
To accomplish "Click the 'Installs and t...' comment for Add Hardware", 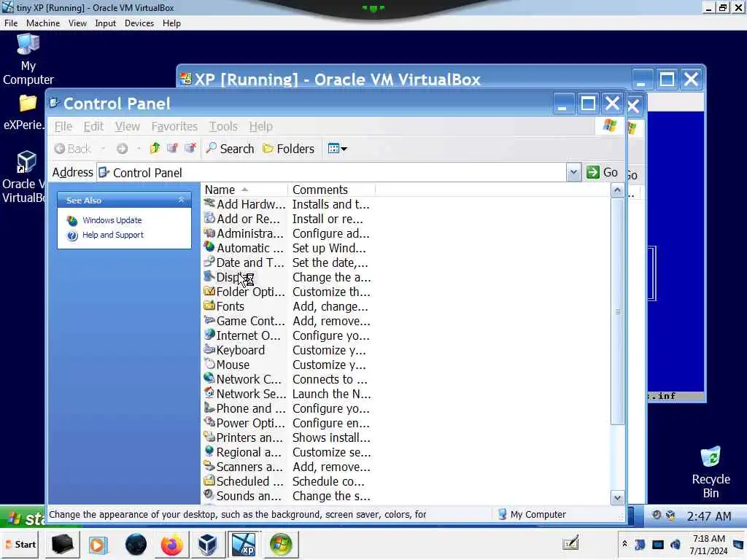I will click(x=330, y=204).
